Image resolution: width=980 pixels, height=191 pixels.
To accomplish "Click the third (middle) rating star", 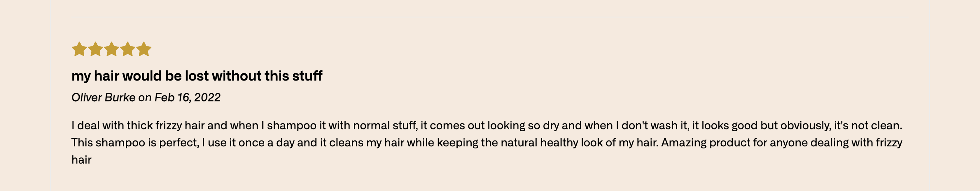I will point(111,49).
